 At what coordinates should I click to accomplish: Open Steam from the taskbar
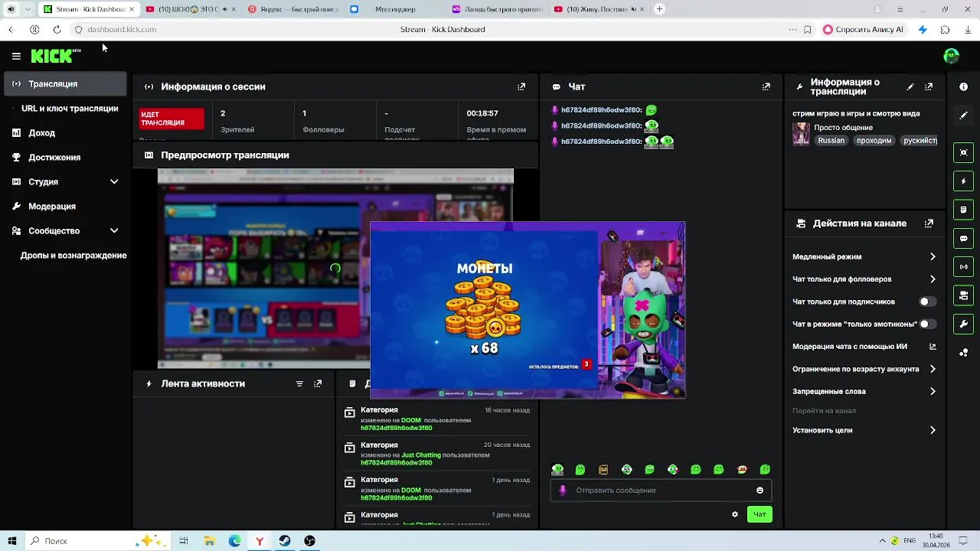(284, 541)
